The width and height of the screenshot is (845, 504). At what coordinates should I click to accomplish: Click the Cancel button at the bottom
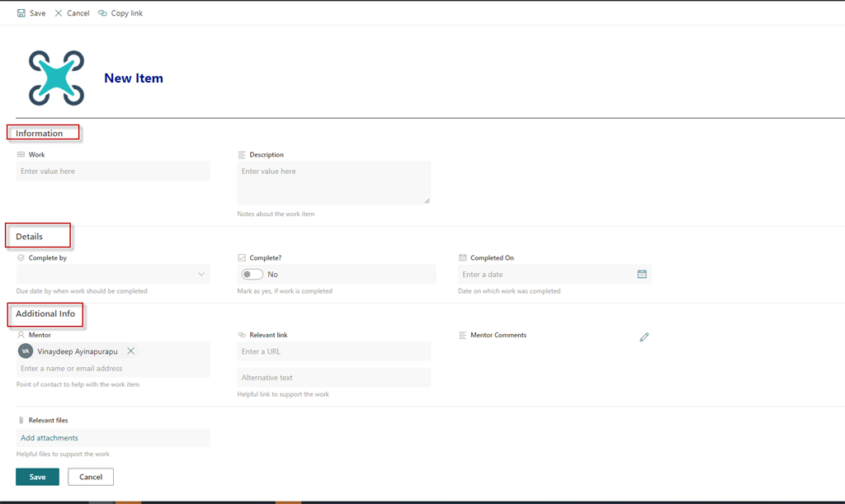point(90,477)
